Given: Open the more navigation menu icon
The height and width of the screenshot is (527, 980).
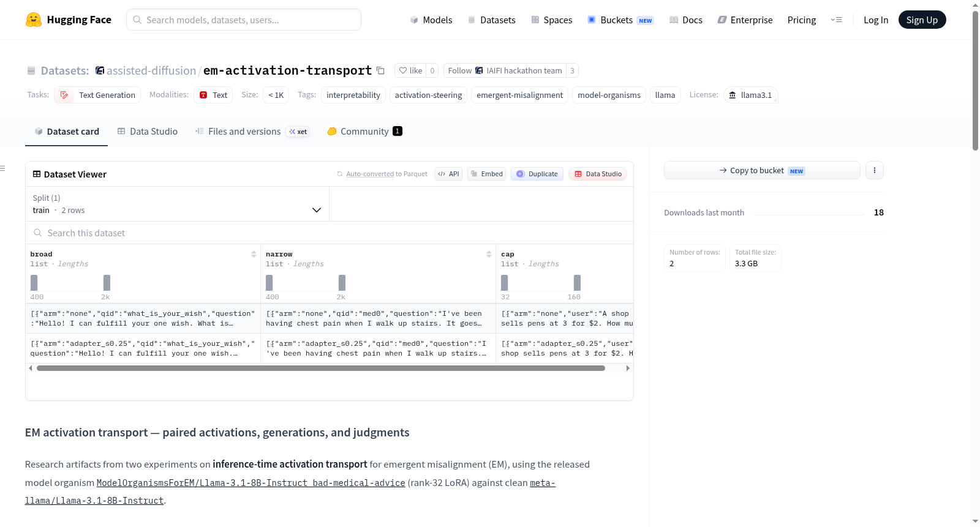Looking at the screenshot, I should point(836,20).
